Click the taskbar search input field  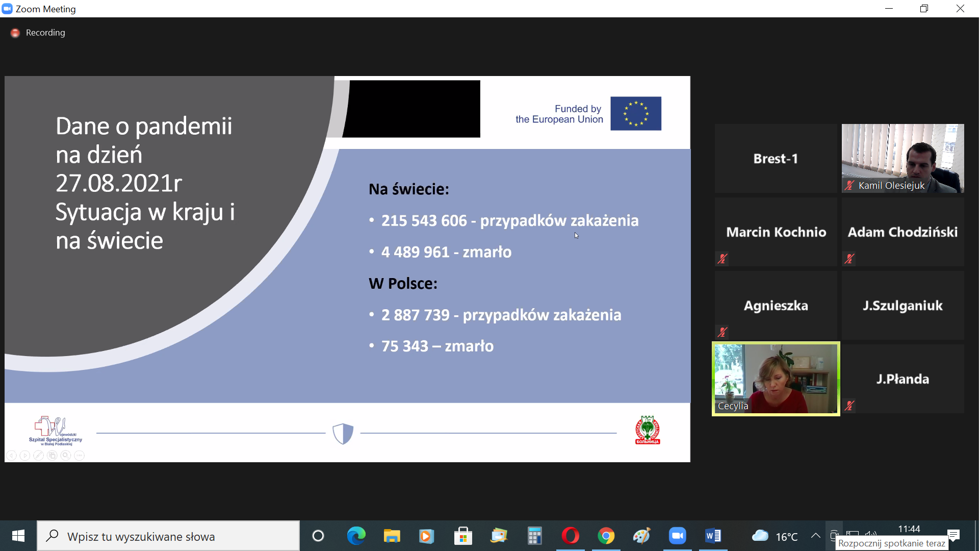point(168,536)
